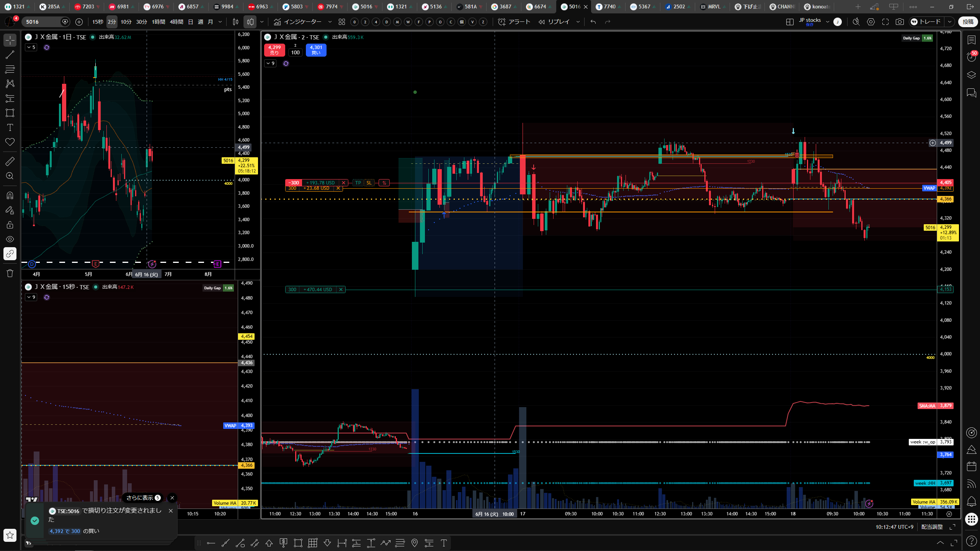This screenshot has height=551, width=980.
Task: Open the text annotation tool
Action: coord(10,127)
